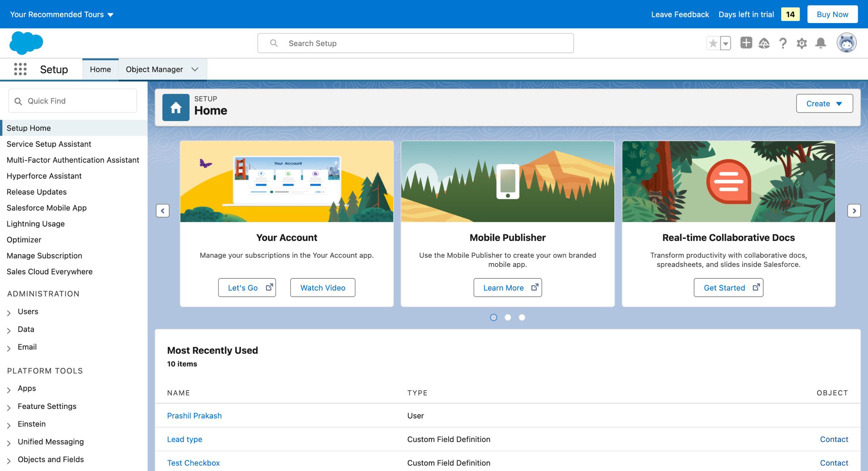The image size is (868, 471).
Task: Open the Create dropdown button
Action: (824, 103)
